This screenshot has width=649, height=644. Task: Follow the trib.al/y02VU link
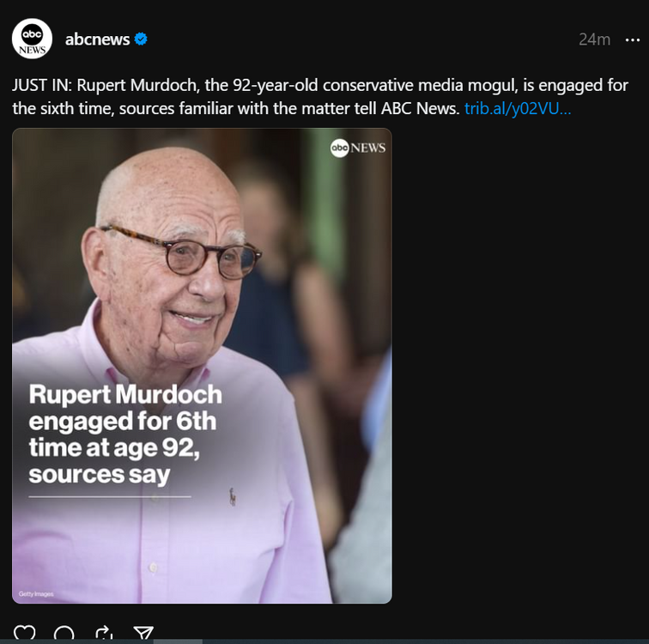(x=517, y=109)
